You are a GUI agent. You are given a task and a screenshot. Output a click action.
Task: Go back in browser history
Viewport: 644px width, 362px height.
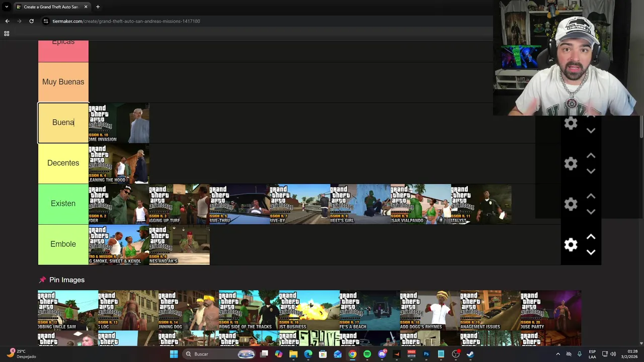7,21
